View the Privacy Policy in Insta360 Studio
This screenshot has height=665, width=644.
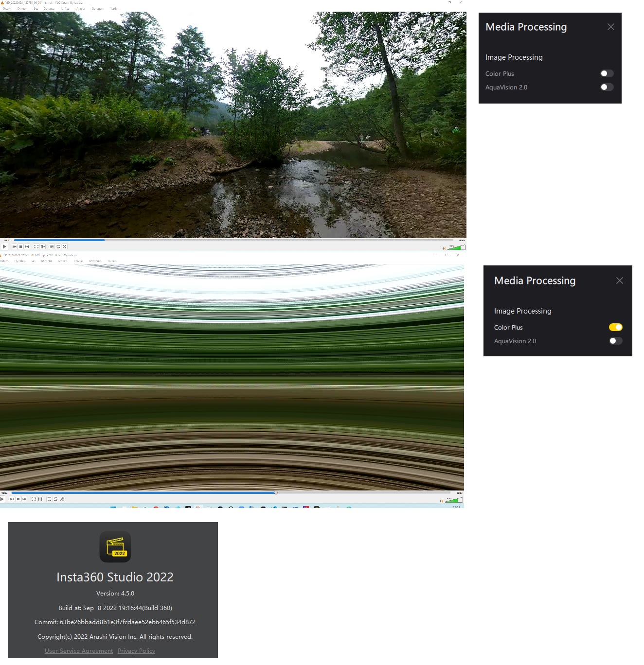click(x=136, y=650)
